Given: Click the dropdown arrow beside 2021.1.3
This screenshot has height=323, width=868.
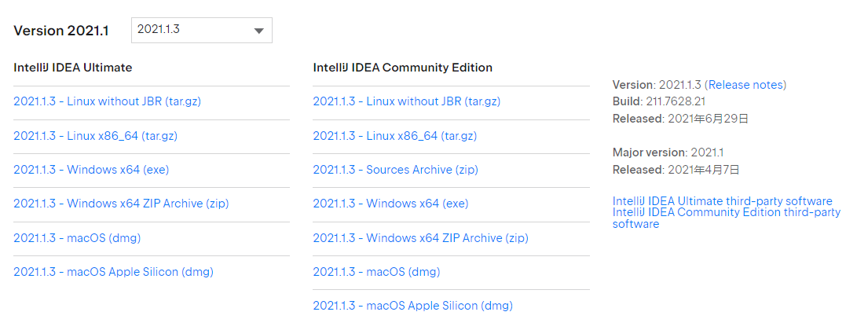Looking at the screenshot, I should point(258,31).
